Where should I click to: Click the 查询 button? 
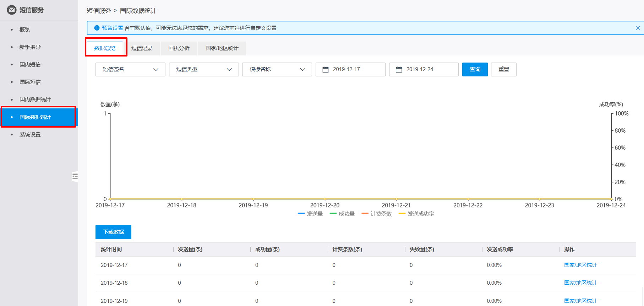pyautogui.click(x=475, y=69)
